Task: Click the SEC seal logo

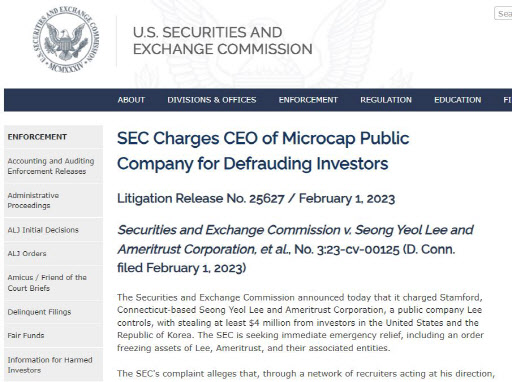Action: [x=66, y=39]
